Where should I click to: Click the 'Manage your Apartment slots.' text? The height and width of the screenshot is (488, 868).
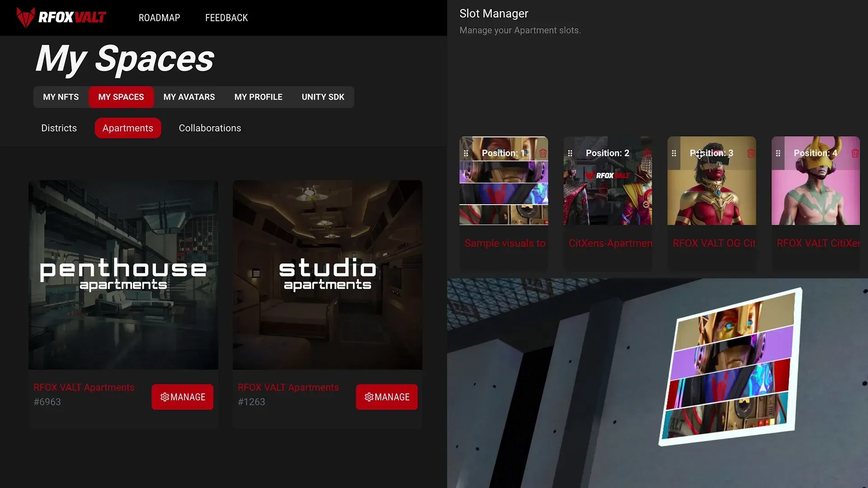click(520, 30)
